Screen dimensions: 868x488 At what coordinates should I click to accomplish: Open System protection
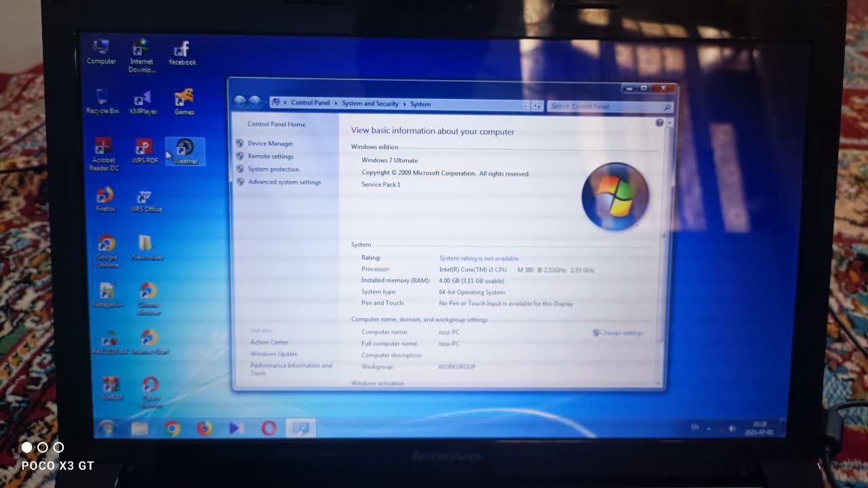[273, 169]
